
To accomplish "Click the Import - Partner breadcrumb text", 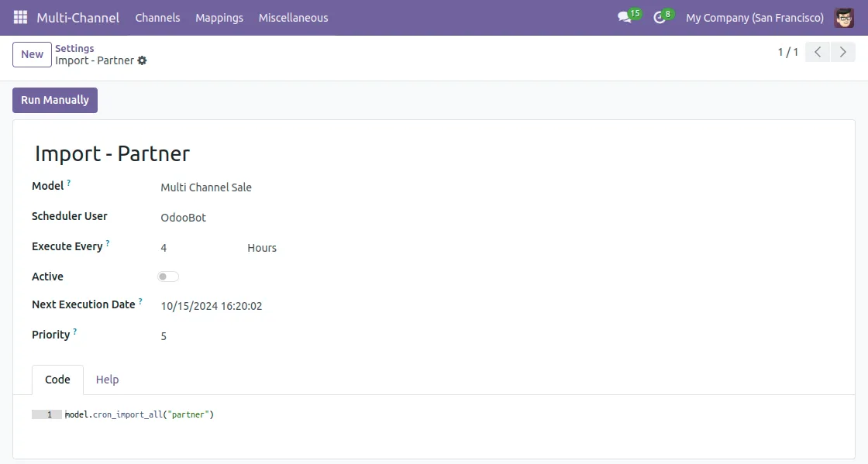I will coord(95,60).
